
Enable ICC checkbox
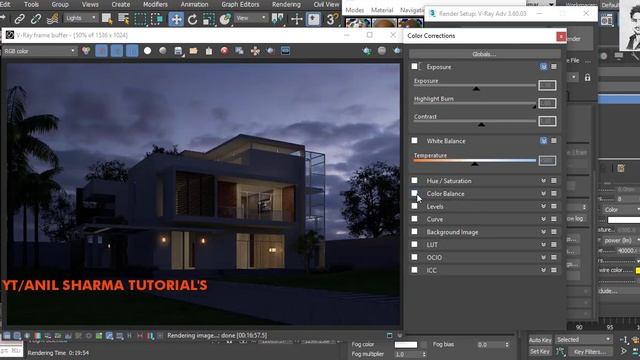415,270
